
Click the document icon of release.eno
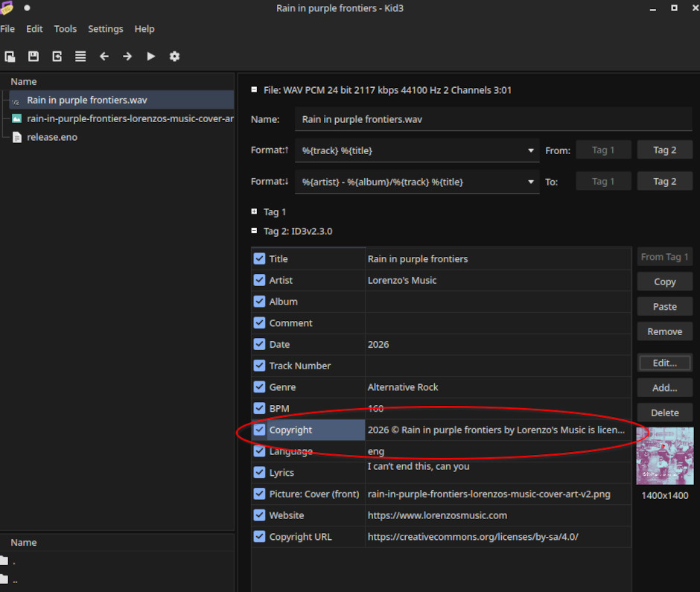point(16,138)
